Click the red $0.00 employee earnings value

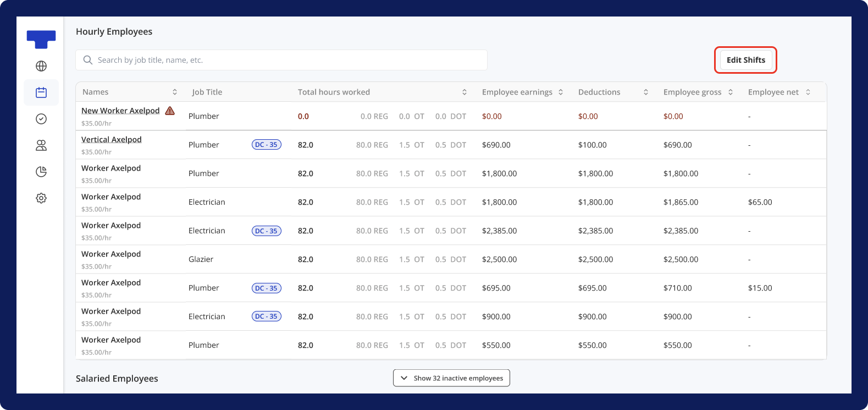[x=492, y=116]
